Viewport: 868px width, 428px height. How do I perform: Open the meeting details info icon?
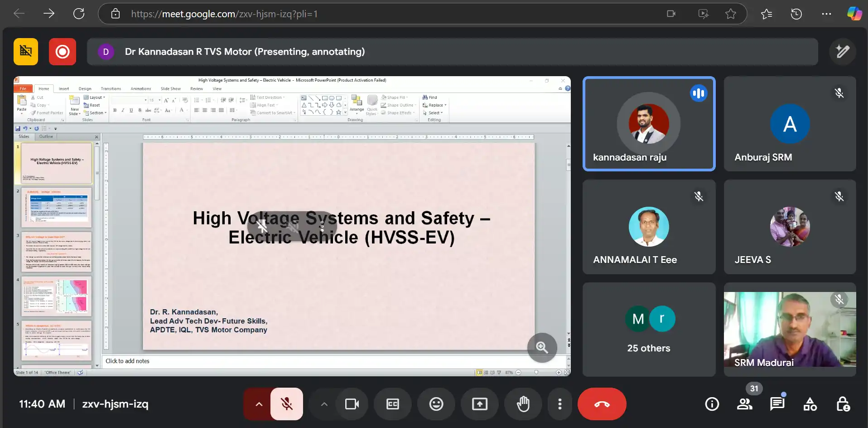pyautogui.click(x=712, y=404)
